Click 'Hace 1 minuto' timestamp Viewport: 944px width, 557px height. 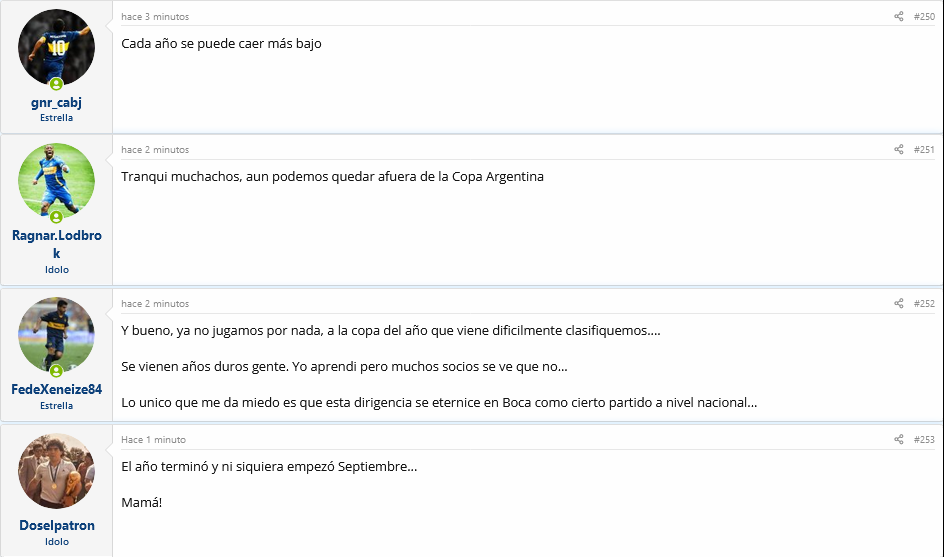click(154, 440)
